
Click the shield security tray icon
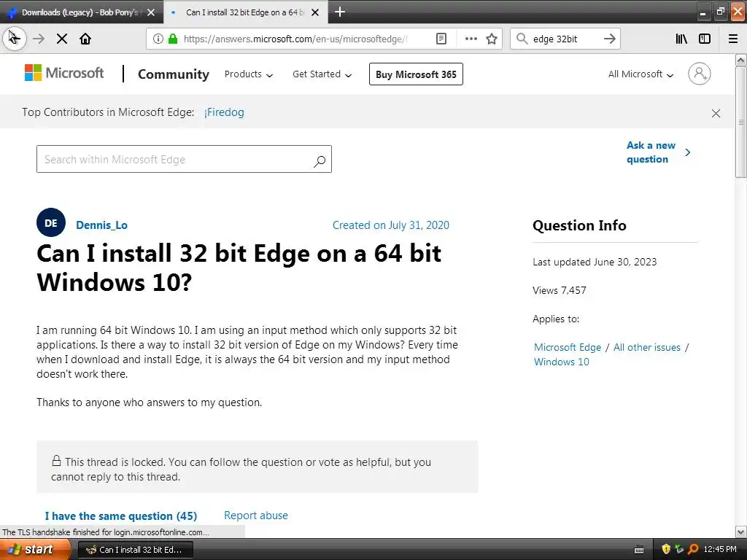666,549
